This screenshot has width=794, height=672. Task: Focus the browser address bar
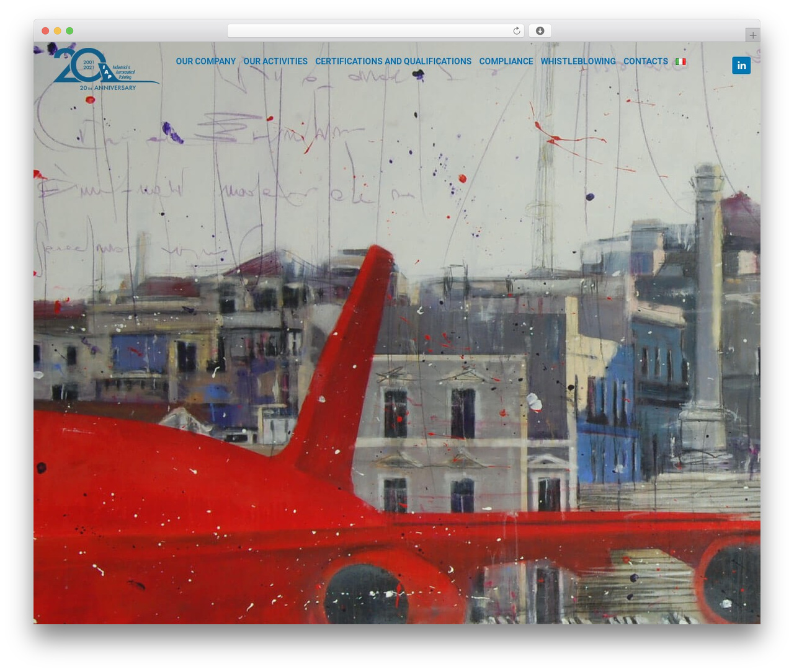tap(376, 31)
